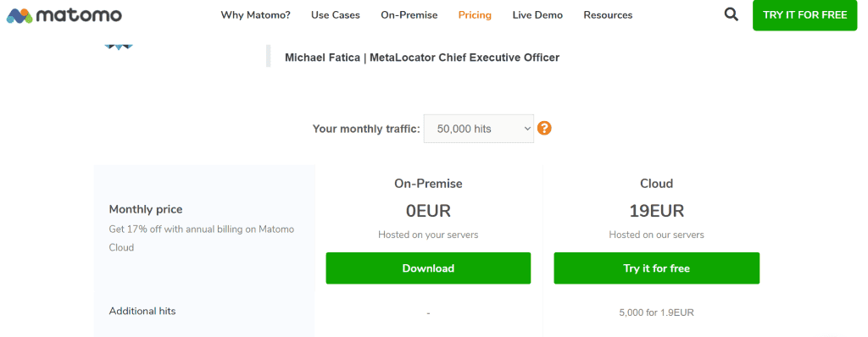Open the Use Cases menu
This screenshot has width=868, height=337.
coord(336,15)
